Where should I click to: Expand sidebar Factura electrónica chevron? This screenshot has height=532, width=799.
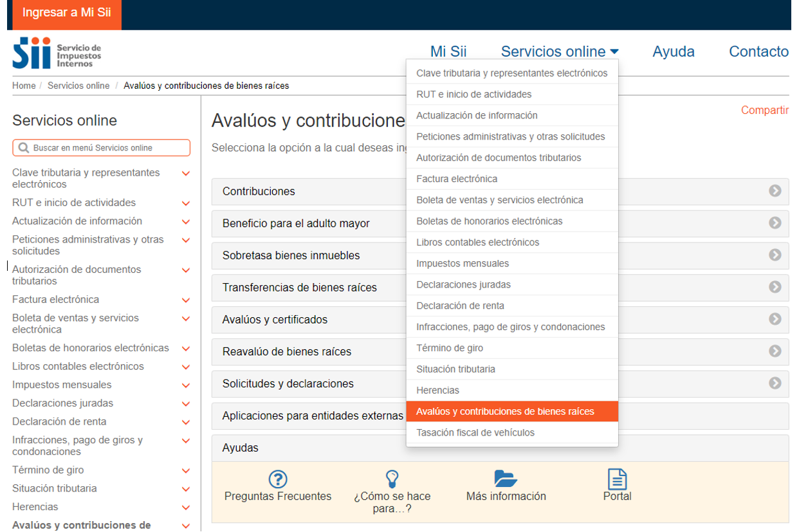(186, 300)
